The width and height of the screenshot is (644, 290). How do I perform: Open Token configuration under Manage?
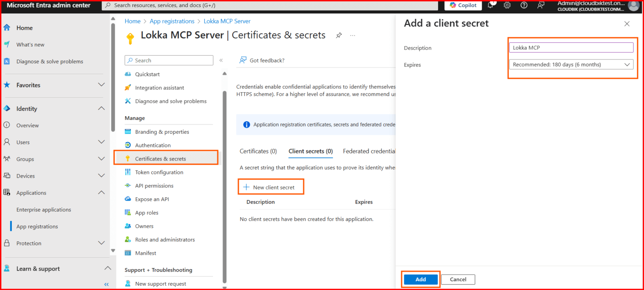159,172
